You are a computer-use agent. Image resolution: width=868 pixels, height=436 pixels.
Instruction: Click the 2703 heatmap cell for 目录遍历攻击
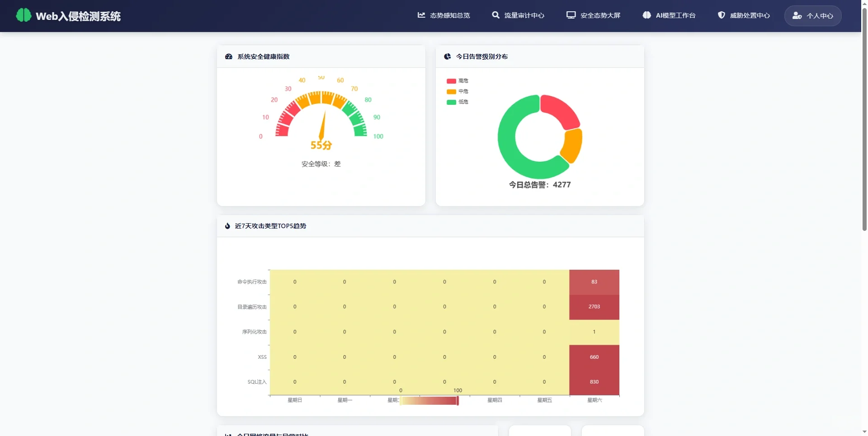point(594,307)
